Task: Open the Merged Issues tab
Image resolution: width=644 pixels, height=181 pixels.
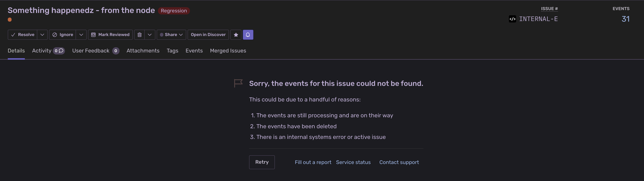Action: click(x=228, y=51)
